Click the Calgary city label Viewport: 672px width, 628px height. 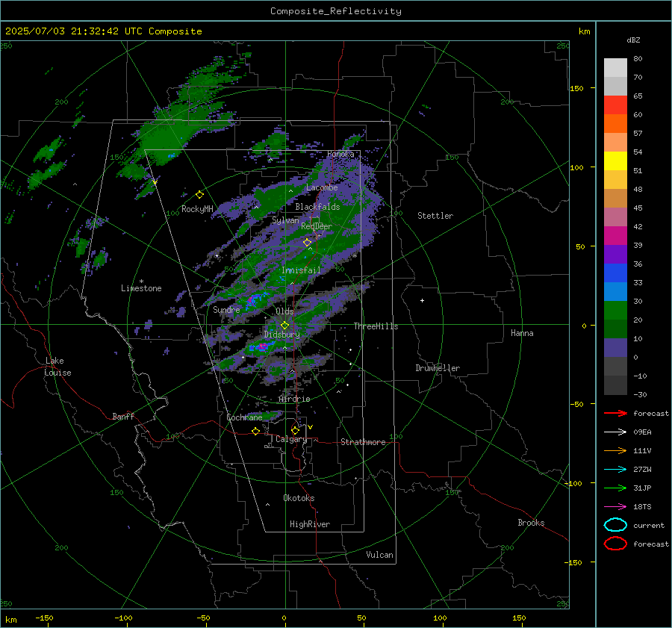[x=291, y=439]
